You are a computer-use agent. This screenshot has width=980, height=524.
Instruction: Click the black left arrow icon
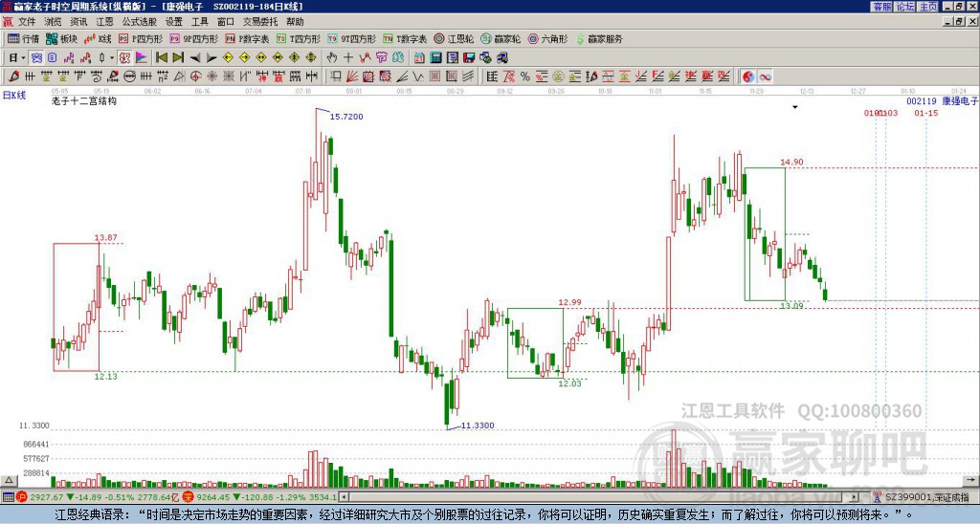pos(194,58)
